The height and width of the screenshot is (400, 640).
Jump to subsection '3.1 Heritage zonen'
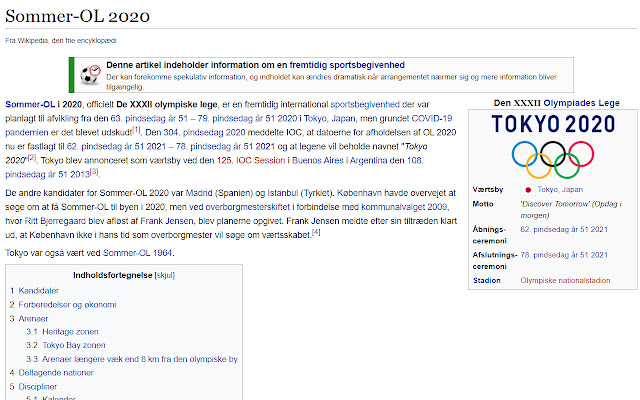coord(62,332)
